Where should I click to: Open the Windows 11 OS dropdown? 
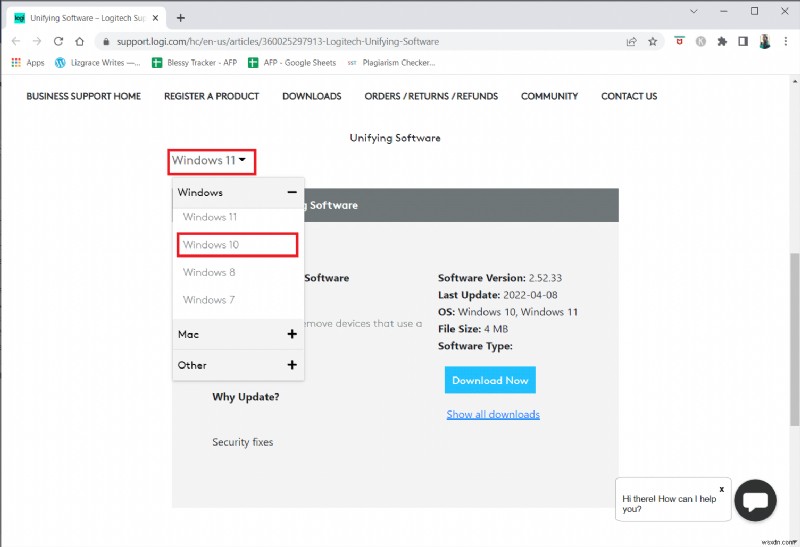point(211,161)
